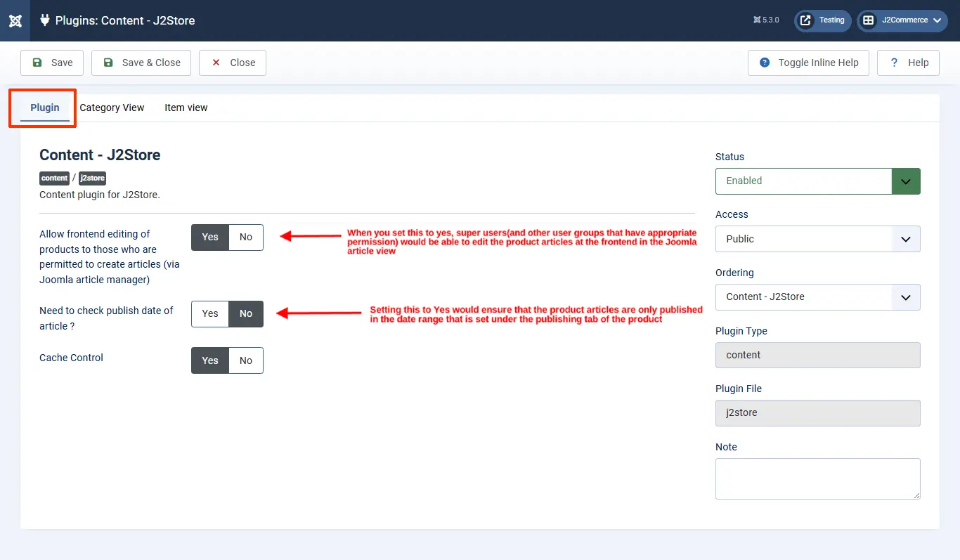This screenshot has width=960, height=560.
Task: Open the Testing site preview link
Action: (823, 20)
